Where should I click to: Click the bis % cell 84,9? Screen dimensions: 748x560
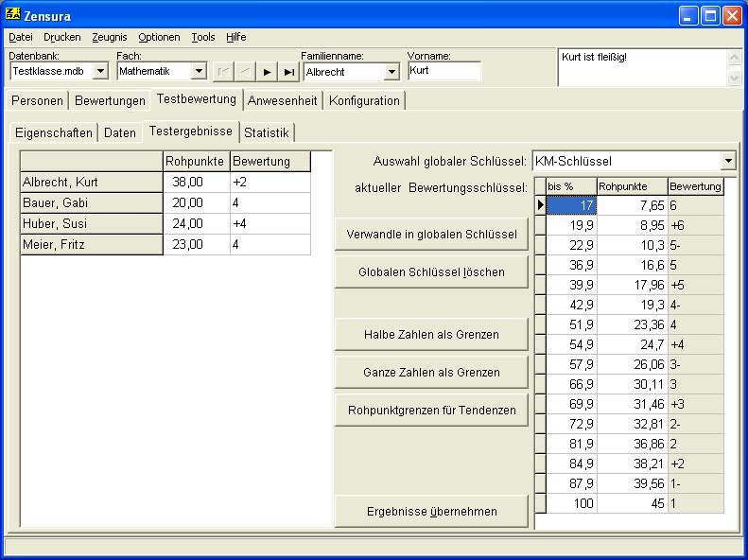tap(571, 464)
